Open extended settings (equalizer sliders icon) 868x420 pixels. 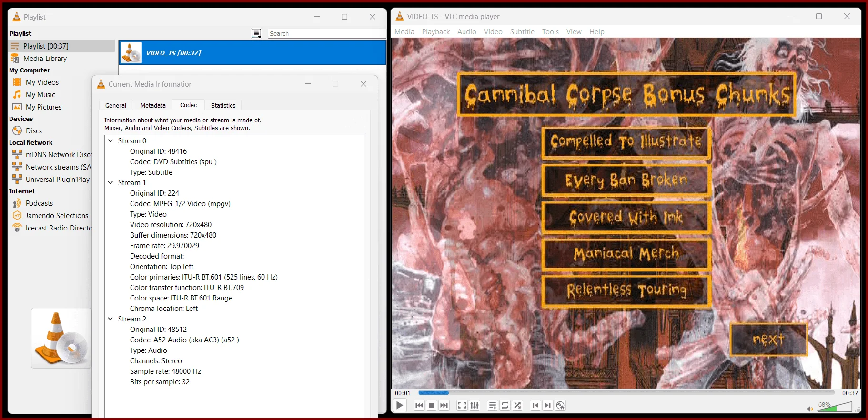474,405
